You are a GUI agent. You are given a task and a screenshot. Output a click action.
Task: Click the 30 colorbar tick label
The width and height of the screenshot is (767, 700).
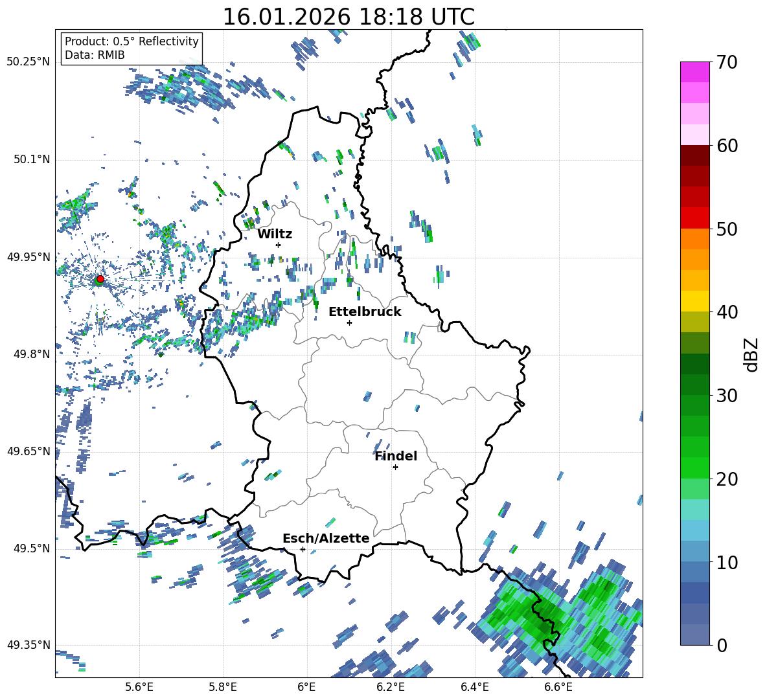point(727,396)
